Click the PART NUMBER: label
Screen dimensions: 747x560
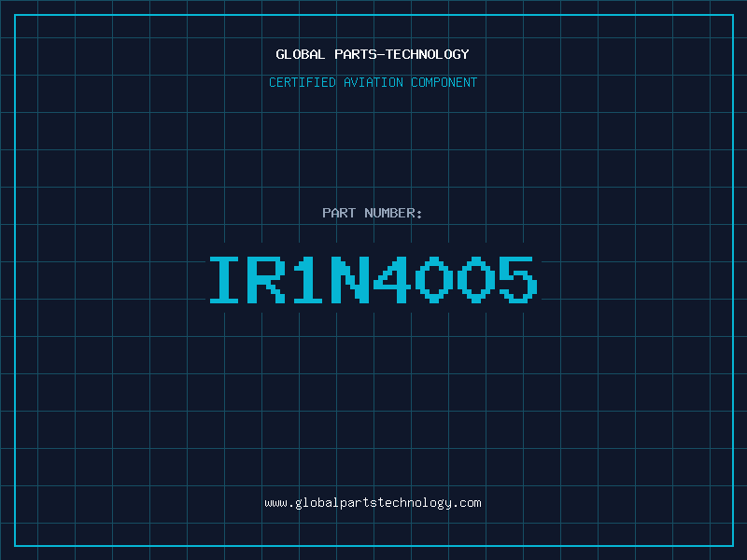point(373,213)
